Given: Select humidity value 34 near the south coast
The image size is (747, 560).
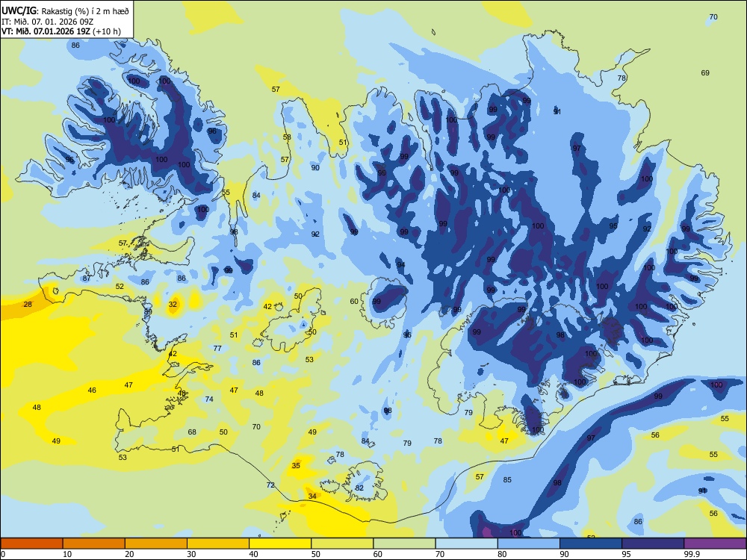Looking at the screenshot, I should [x=312, y=497].
